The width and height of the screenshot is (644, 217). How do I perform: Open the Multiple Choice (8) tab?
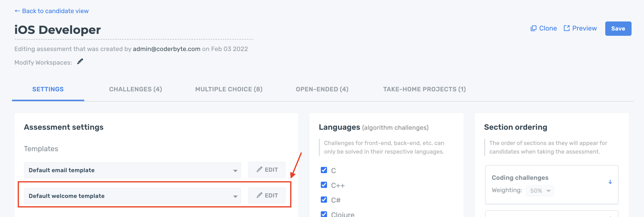tap(229, 89)
